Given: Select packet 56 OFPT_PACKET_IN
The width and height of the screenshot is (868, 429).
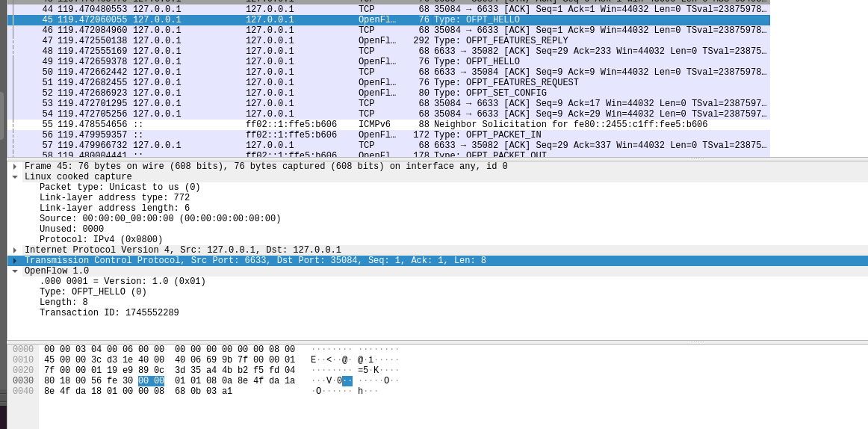Looking at the screenshot, I should click(x=388, y=135).
